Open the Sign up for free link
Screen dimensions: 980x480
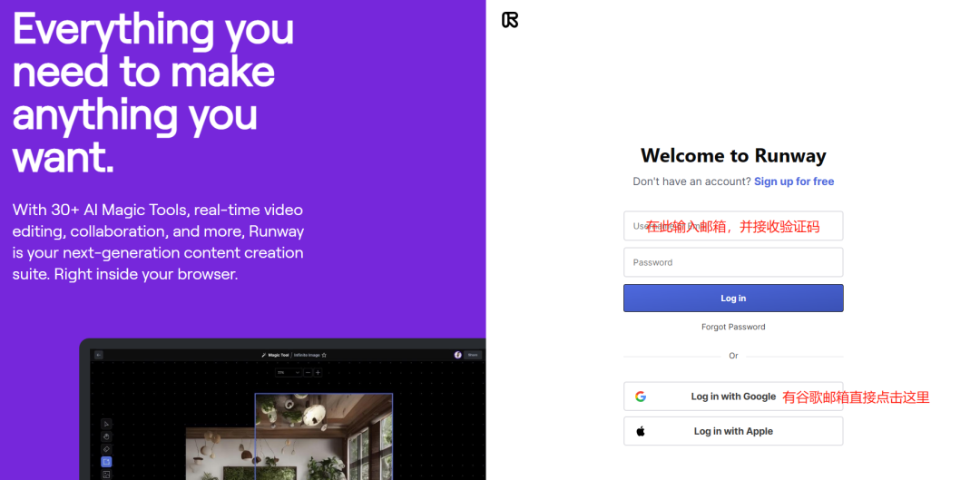[x=794, y=181]
